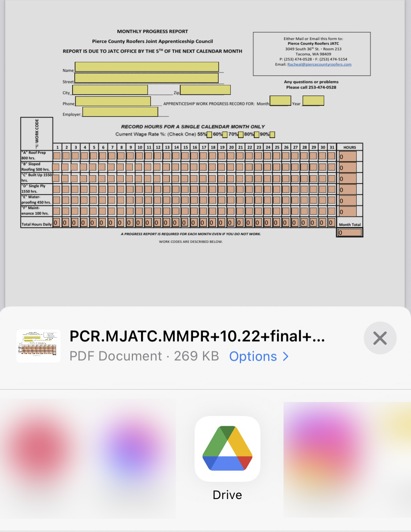Open the Racheal@piercecountyroofers.com email link
Screen dimensions: 411x532
[x=319, y=64]
